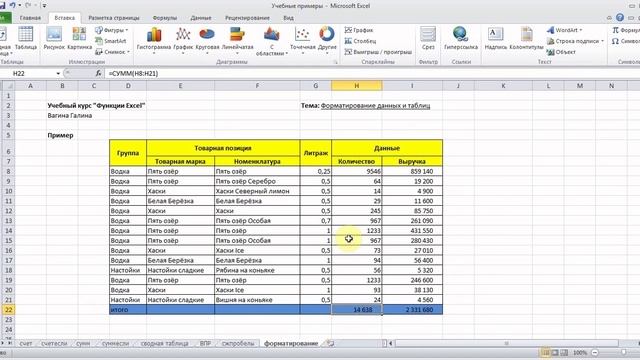Select the Вишня на коньяке cell
Image resolution: width=640 pixels, height=360 pixels.
coord(257,300)
